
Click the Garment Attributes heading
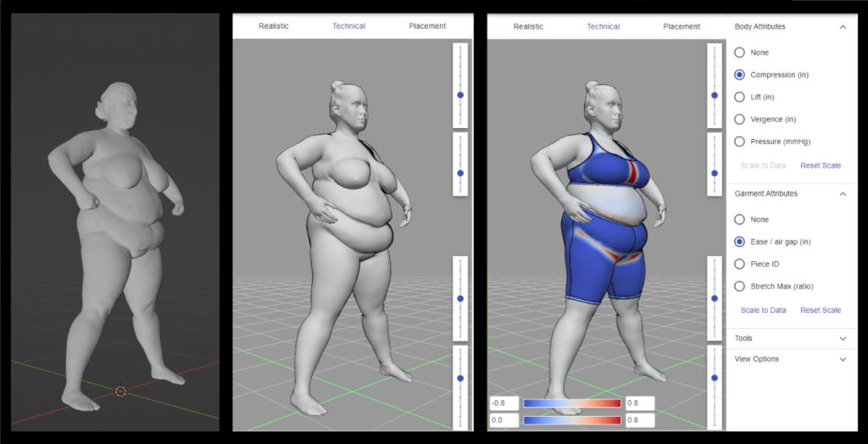click(765, 194)
